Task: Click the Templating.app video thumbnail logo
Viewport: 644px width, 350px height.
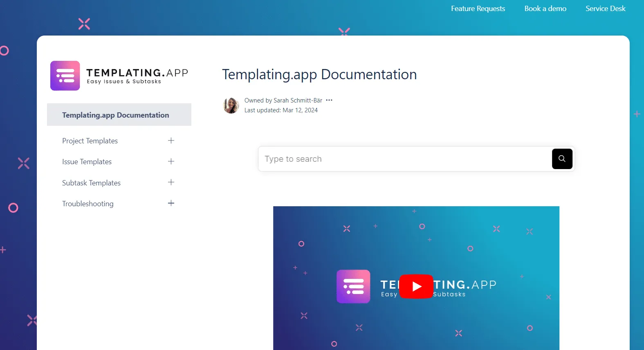Action: pos(353,286)
